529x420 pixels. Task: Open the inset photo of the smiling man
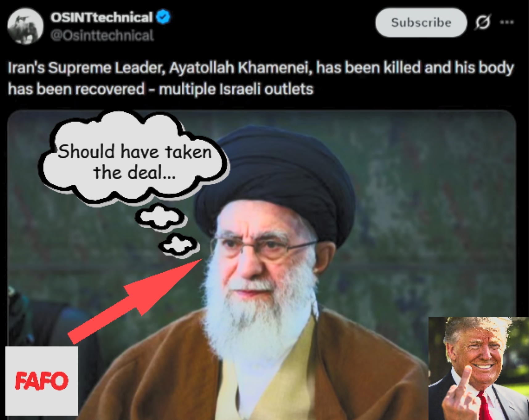coord(478,368)
